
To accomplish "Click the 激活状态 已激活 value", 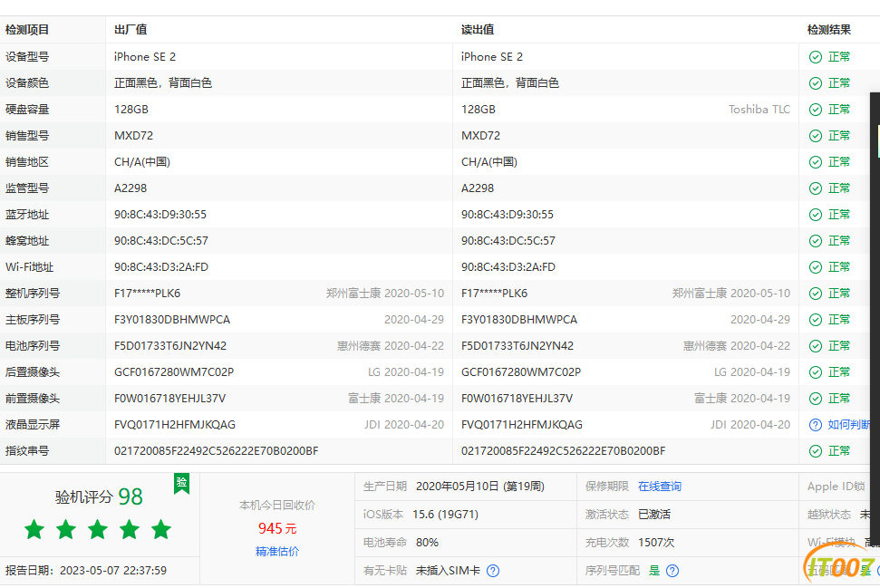I will click(654, 515).
